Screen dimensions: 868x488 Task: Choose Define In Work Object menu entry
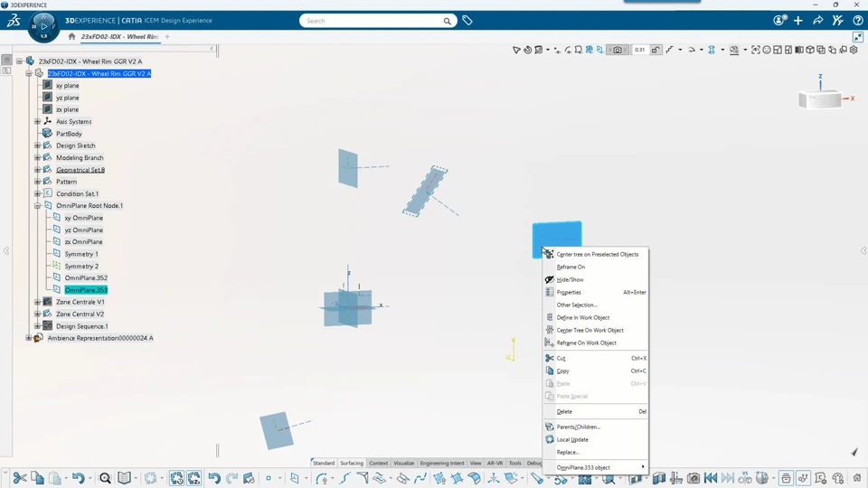tap(595, 317)
